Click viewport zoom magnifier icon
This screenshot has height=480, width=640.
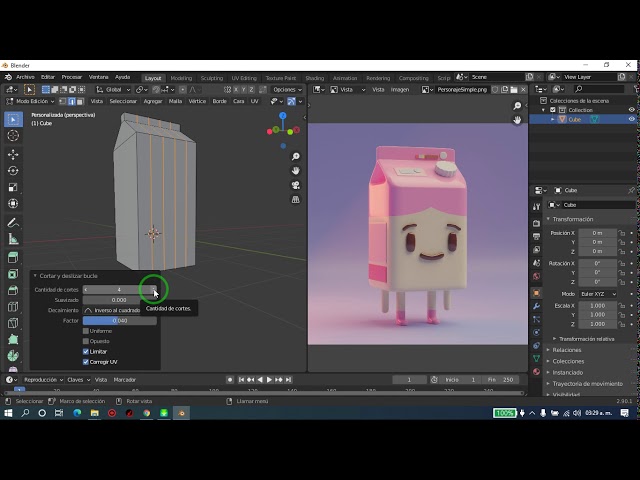pyautogui.click(x=296, y=156)
